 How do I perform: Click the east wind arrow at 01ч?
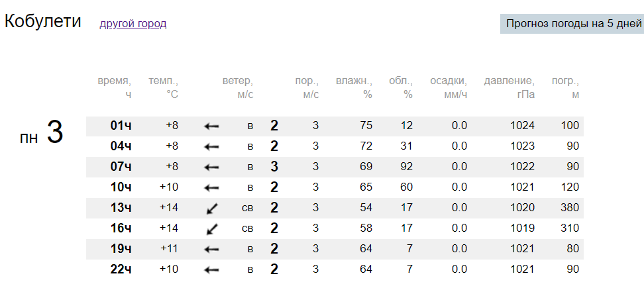coord(211,126)
